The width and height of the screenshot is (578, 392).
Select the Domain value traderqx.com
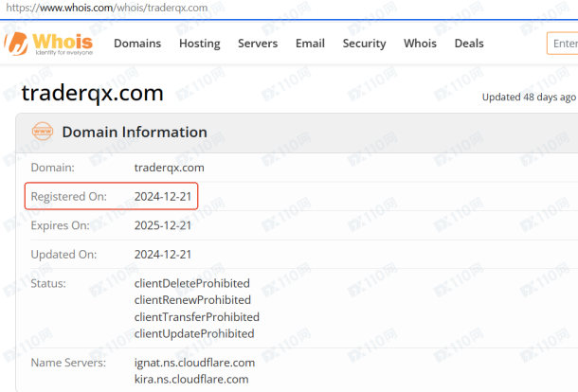[170, 168]
